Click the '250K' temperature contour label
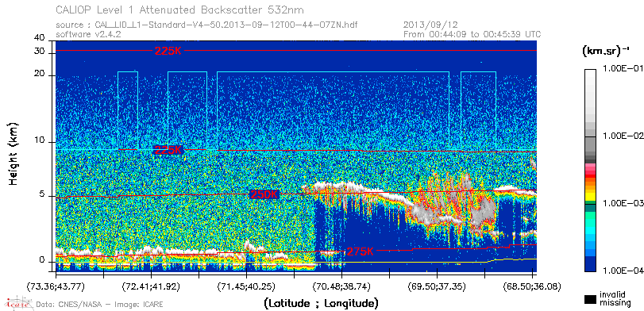This screenshot has width=644, height=311. (264, 195)
